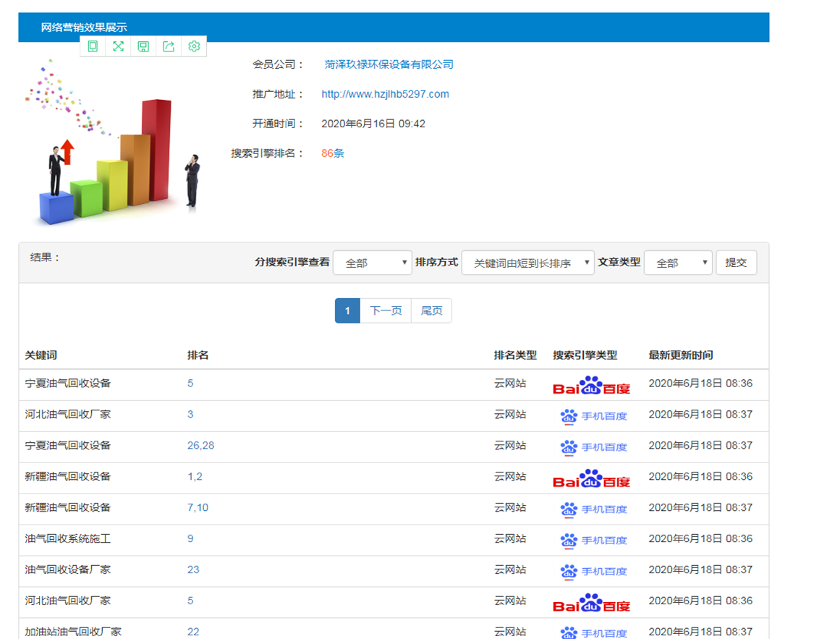The image size is (840, 639).
Task: Open the settings gear icon
Action: 194,46
